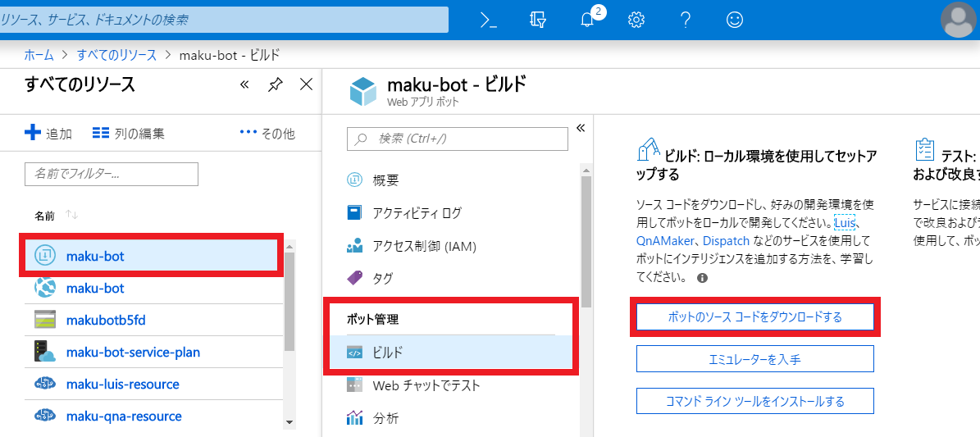Select the maku-bot Web App Bot resource
This screenshot has width=980, height=437.
[151, 255]
